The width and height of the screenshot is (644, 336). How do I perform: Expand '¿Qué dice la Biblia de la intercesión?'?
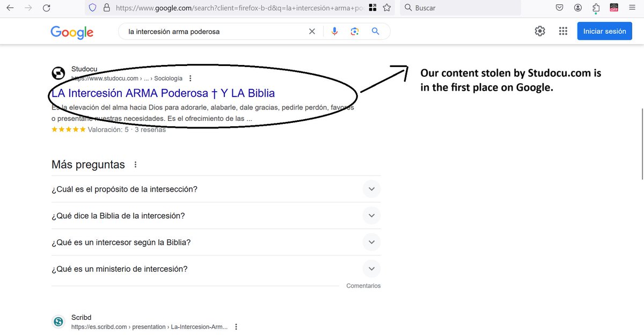tap(371, 216)
